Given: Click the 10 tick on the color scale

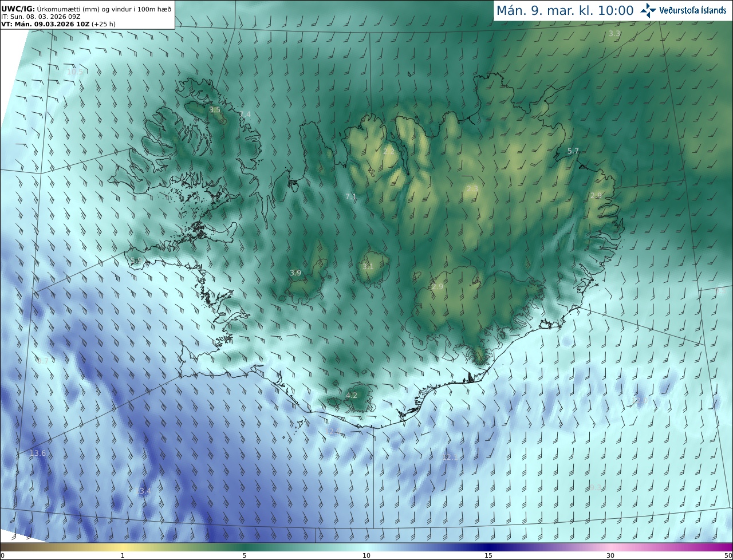Looking at the screenshot, I should coord(366,555).
